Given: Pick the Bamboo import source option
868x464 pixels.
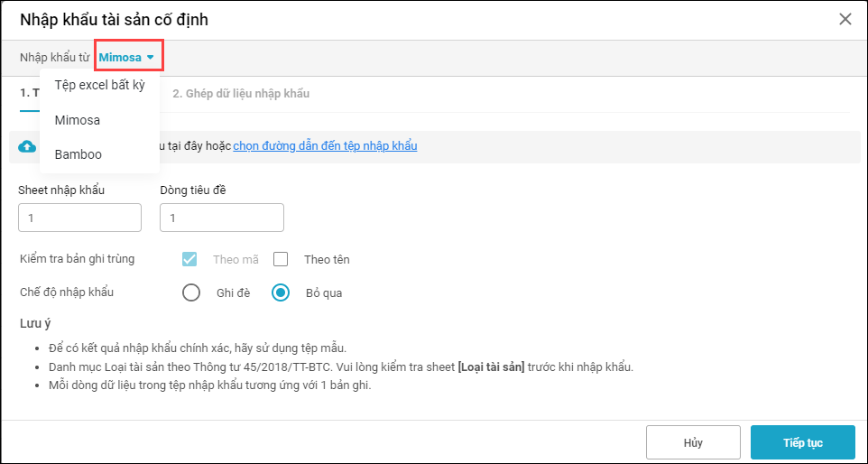Looking at the screenshot, I should coord(78,154).
